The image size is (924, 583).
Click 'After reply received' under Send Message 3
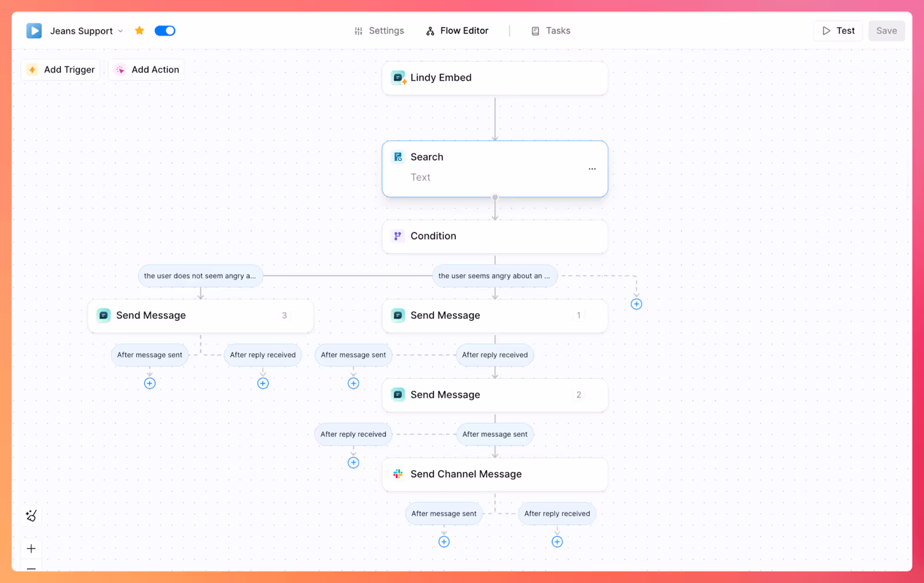pyautogui.click(x=263, y=355)
